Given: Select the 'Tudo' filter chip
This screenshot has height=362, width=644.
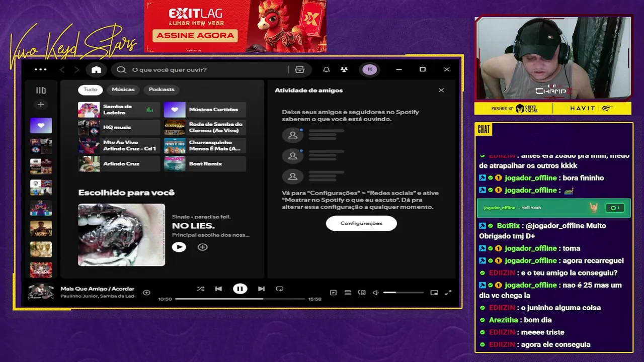Looking at the screenshot, I should tap(91, 89).
